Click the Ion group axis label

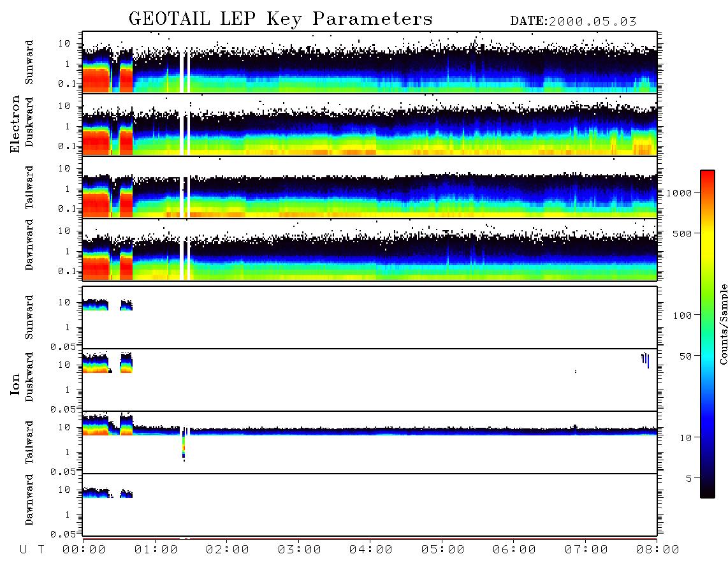tap(15, 384)
